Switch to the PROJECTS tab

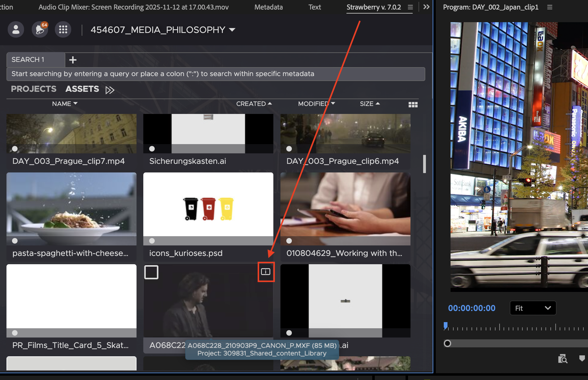point(34,89)
